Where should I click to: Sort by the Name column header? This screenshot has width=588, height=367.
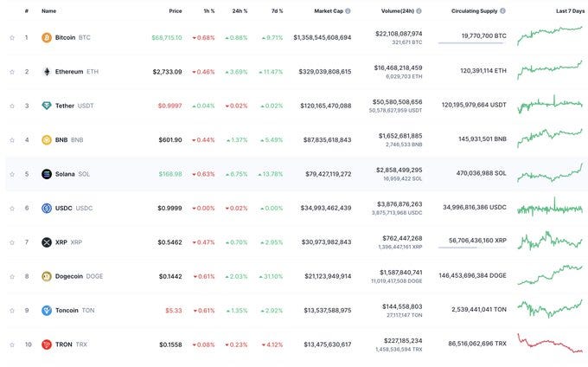click(x=48, y=11)
